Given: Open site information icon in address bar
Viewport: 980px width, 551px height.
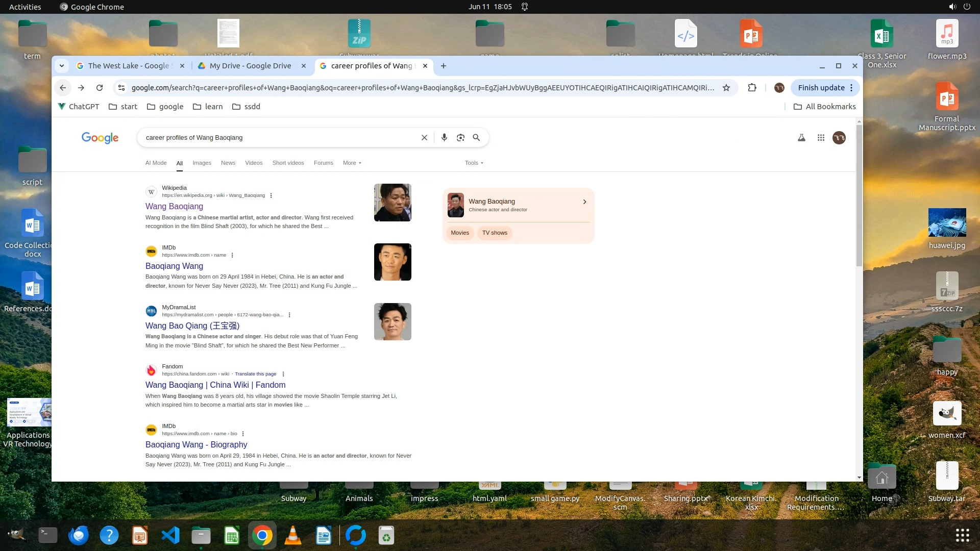Looking at the screenshot, I should 121,88.
